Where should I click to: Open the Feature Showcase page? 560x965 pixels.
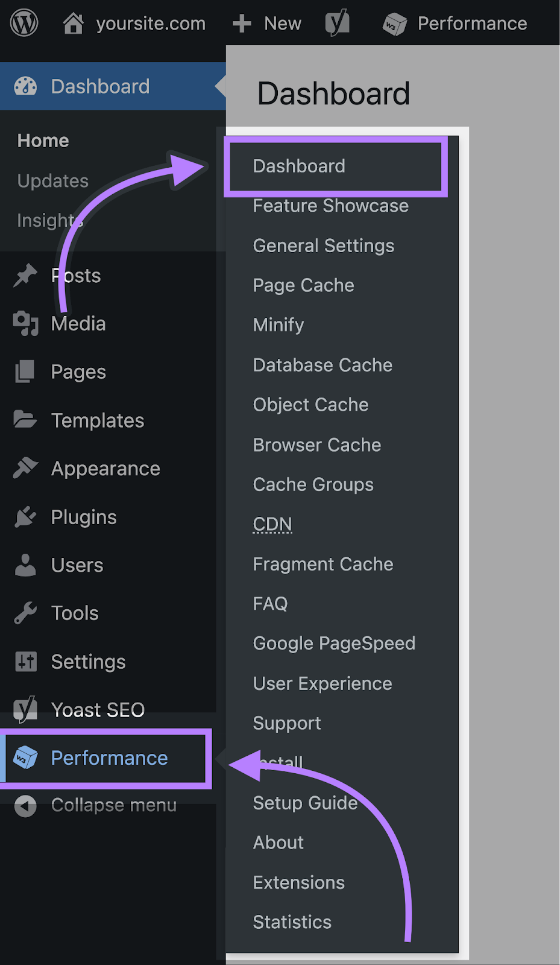330,206
